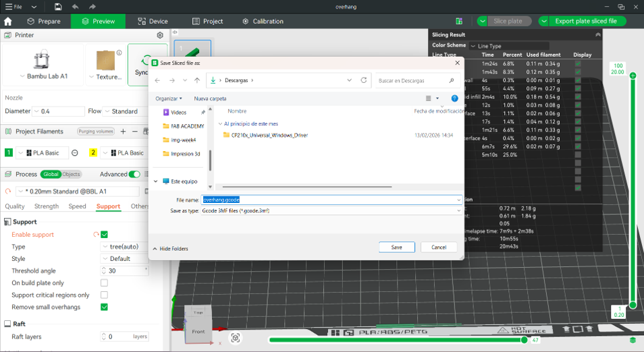This screenshot has width=644, height=352.
Task: Click the horizontal move slider handle
Action: [x=524, y=340]
